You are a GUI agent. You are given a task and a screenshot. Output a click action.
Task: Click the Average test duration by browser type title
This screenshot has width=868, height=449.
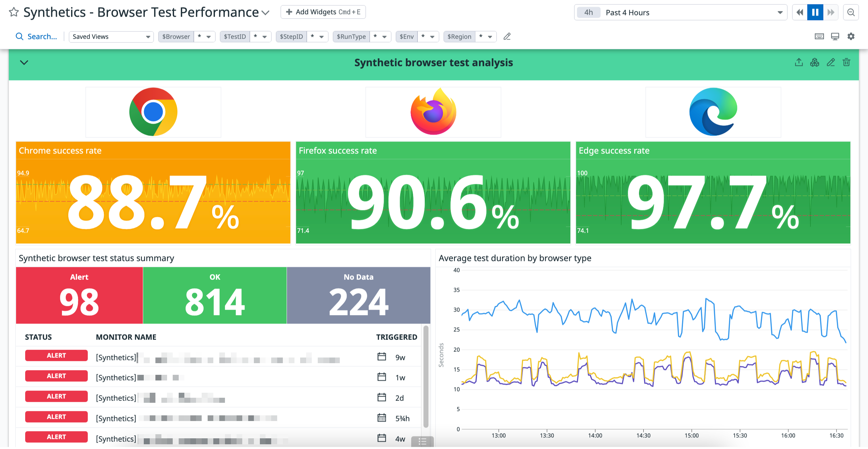coord(515,258)
